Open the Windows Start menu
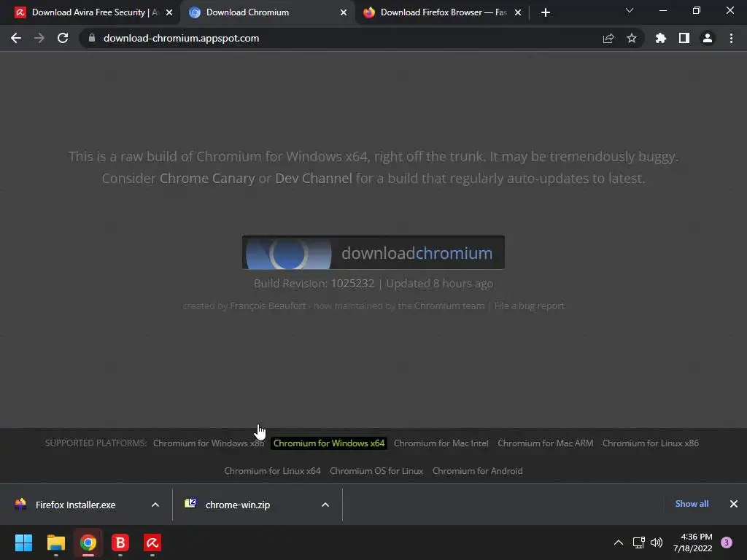The width and height of the screenshot is (747, 560). point(23,542)
